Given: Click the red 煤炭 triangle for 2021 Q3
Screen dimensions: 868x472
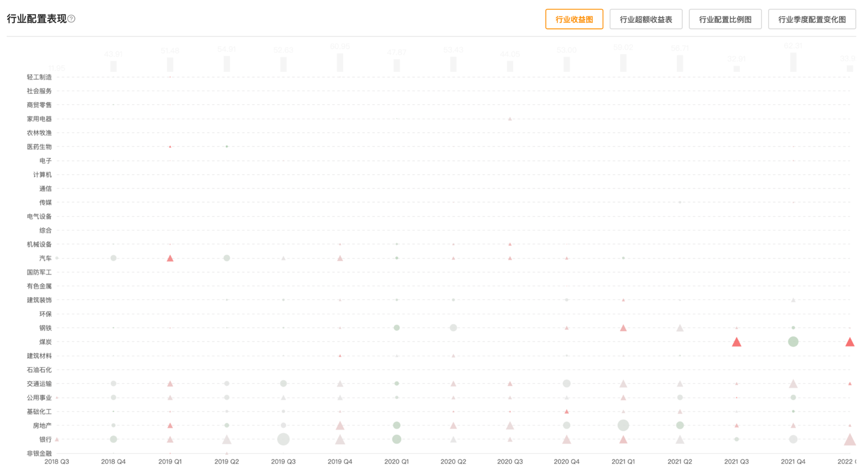Looking at the screenshot, I should pyautogui.click(x=737, y=342).
